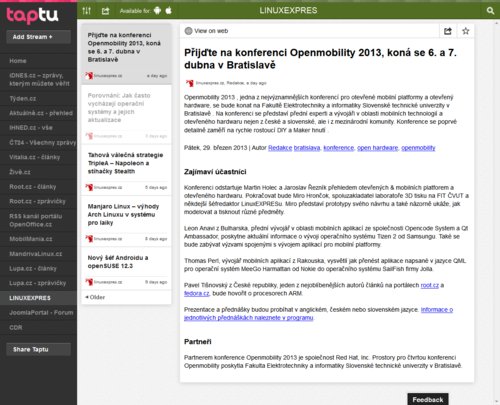Open iDNES.cz stream in sidebar
Viewport: 500px width, 405px height.
pyautogui.click(x=39, y=79)
